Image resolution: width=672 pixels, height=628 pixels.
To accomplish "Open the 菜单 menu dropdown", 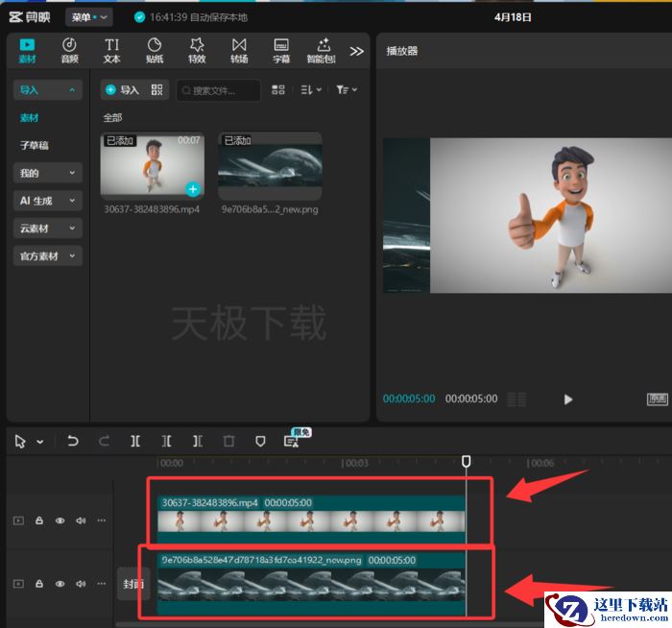I will (x=88, y=17).
